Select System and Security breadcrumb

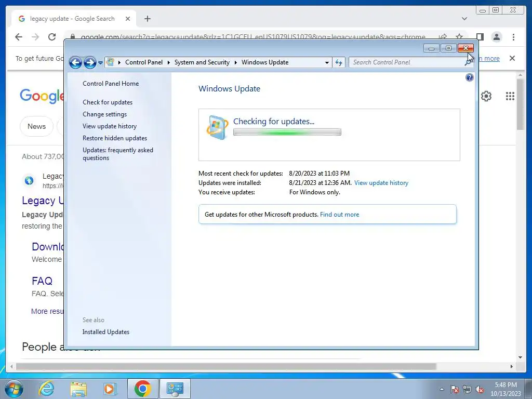(202, 62)
